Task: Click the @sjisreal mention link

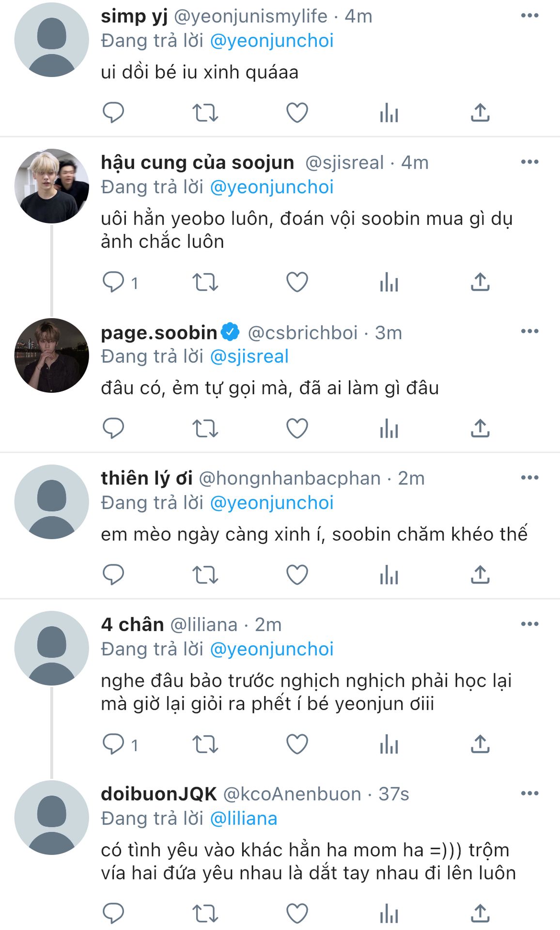Action: click(249, 356)
